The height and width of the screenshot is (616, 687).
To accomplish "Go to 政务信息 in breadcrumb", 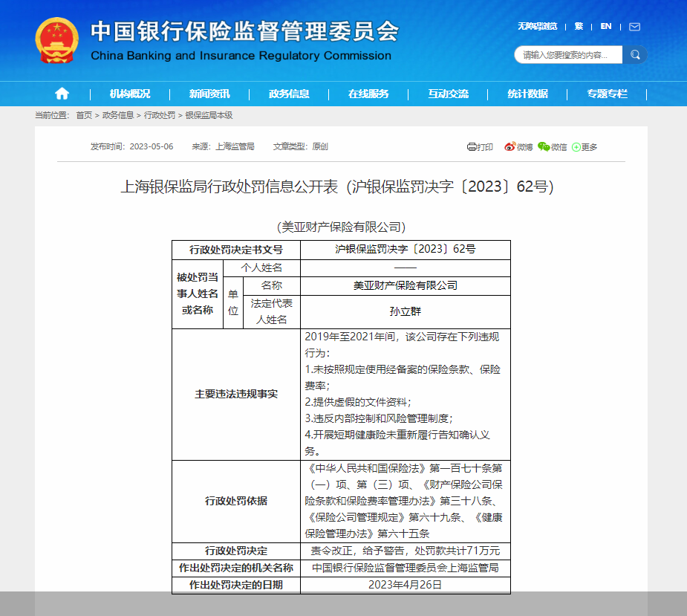I will [118, 115].
